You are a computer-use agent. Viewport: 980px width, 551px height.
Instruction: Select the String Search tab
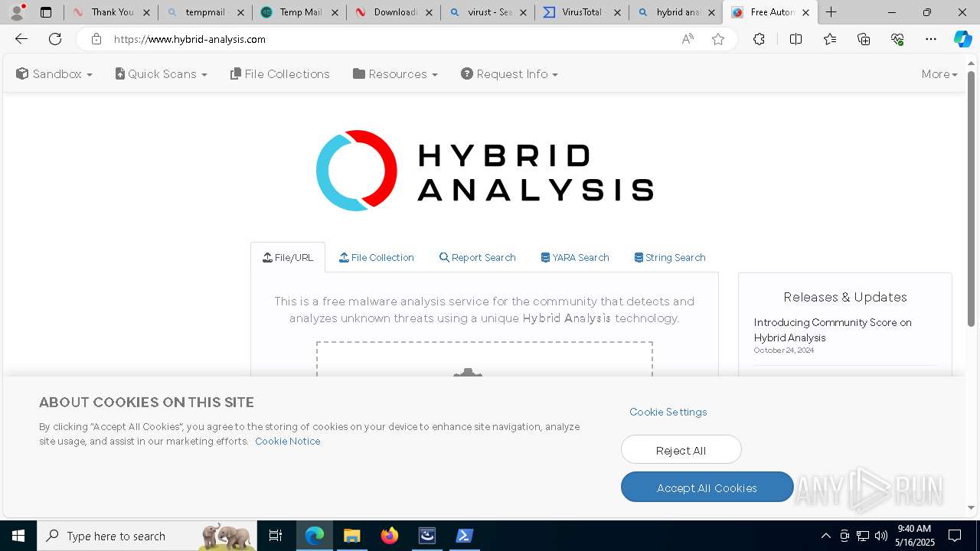(x=670, y=258)
